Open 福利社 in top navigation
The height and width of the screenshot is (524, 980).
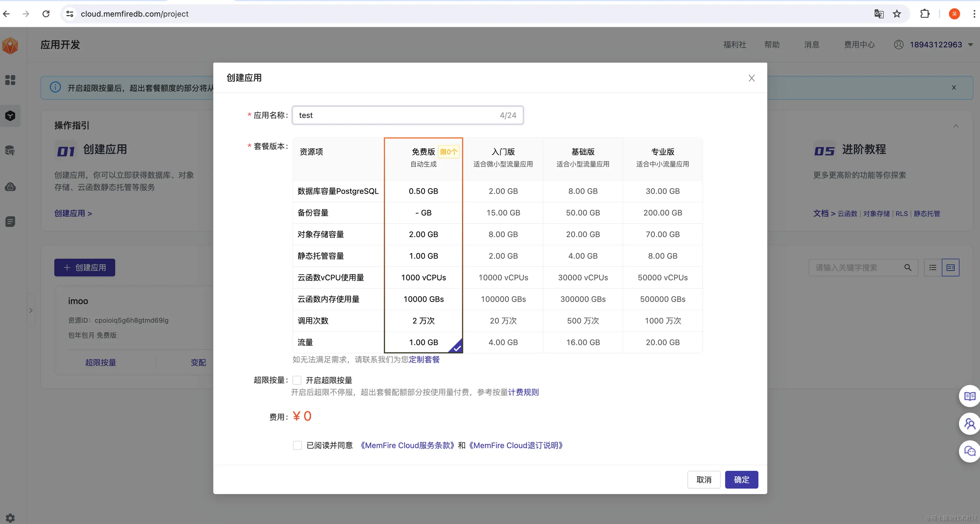[x=734, y=45]
